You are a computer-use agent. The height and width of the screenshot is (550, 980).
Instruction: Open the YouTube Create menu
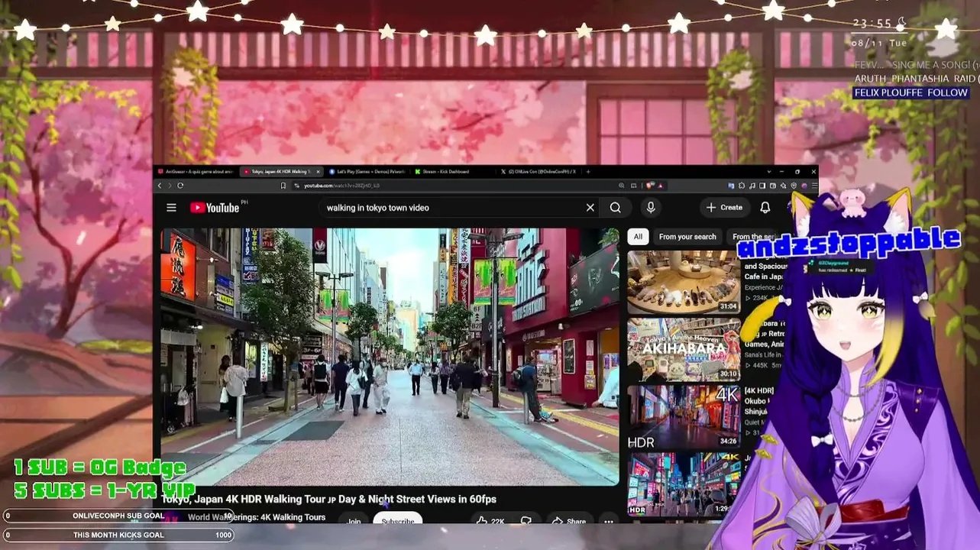(724, 208)
